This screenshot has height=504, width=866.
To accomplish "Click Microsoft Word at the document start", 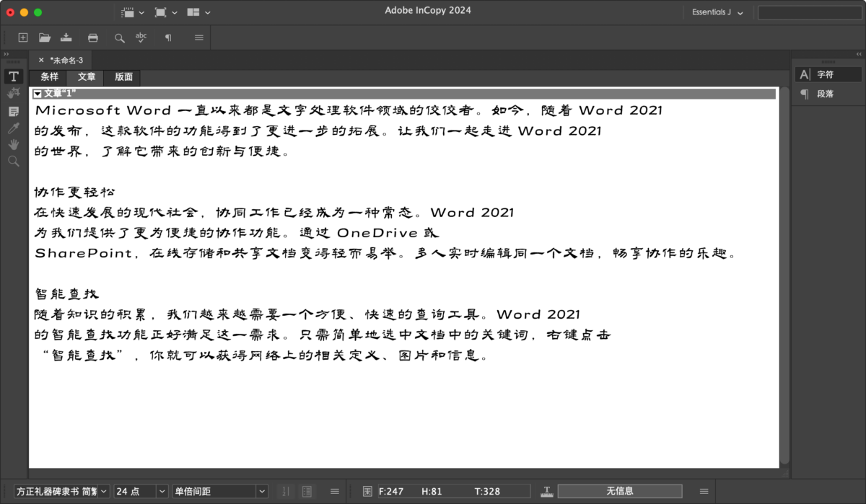I will pos(103,111).
